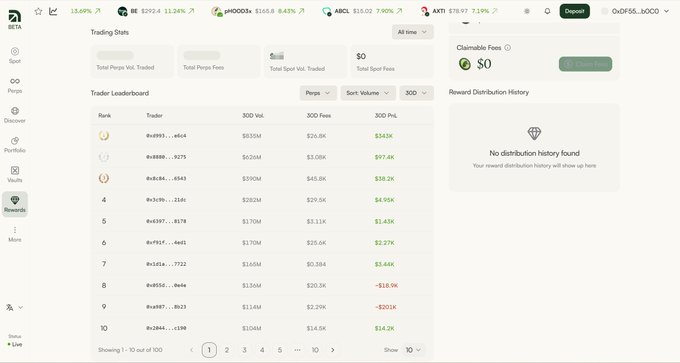
Task: Click the pHOOD3x ticker token icon
Action: tap(217, 11)
